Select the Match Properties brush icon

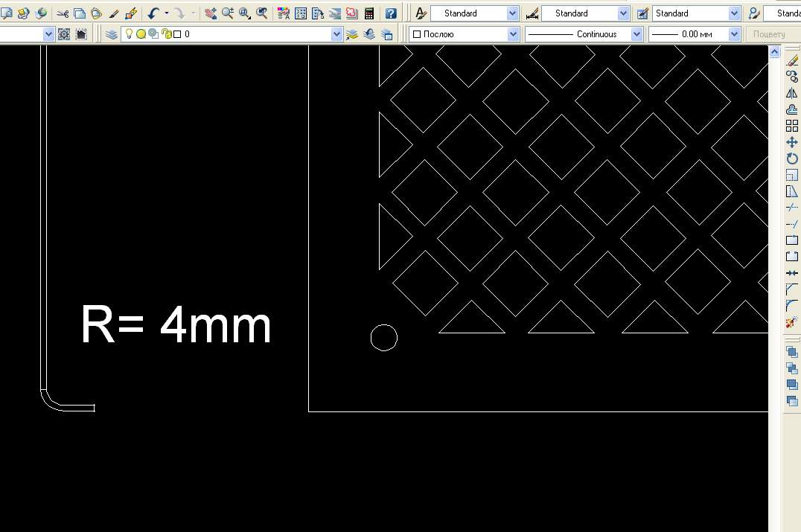(x=114, y=13)
